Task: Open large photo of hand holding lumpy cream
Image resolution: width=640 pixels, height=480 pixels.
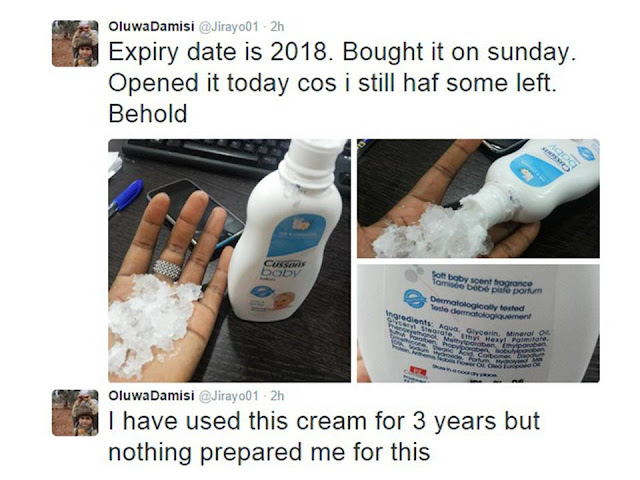Action: (229, 260)
